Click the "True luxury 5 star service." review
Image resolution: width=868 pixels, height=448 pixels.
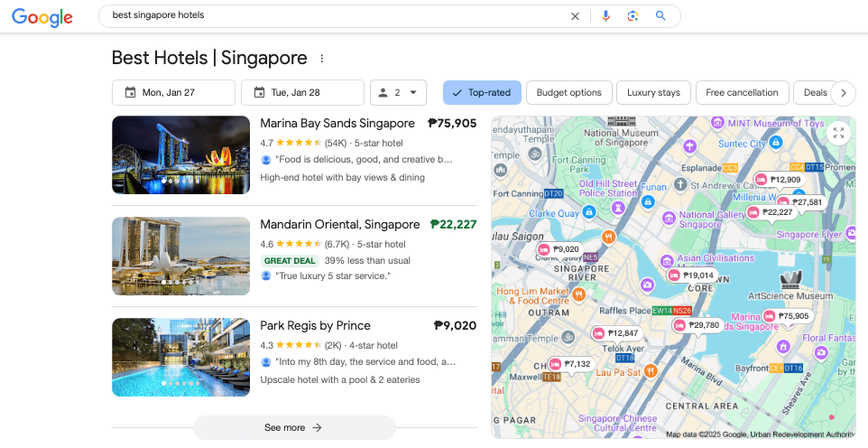(333, 275)
